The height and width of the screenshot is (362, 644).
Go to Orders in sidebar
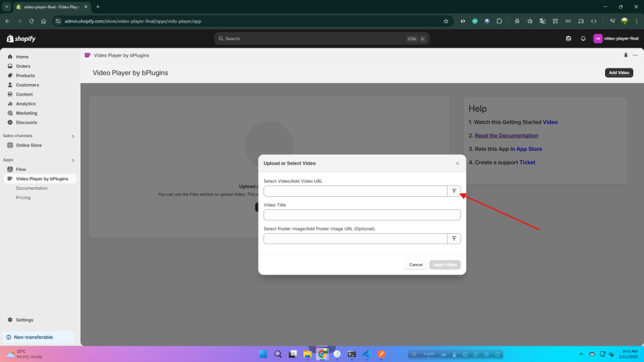[x=23, y=66]
